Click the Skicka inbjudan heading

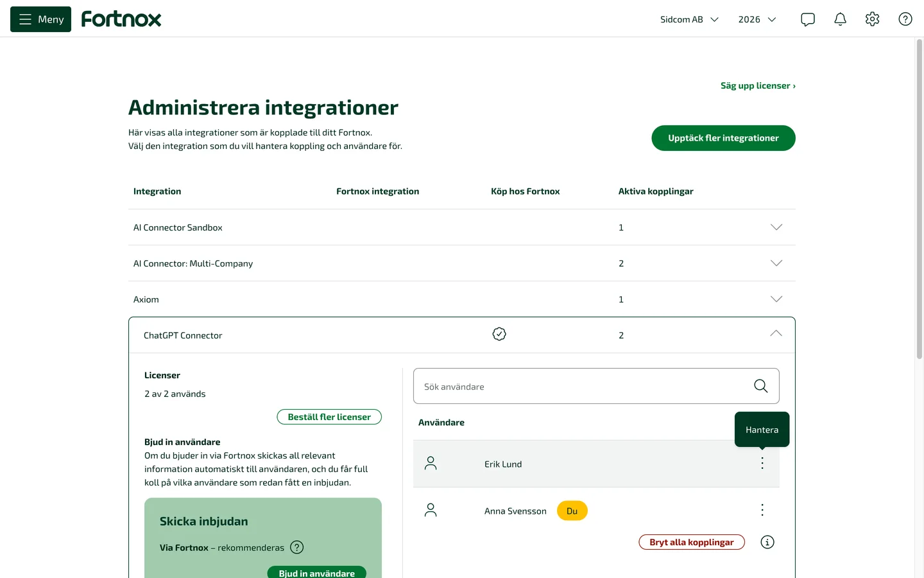204,521
